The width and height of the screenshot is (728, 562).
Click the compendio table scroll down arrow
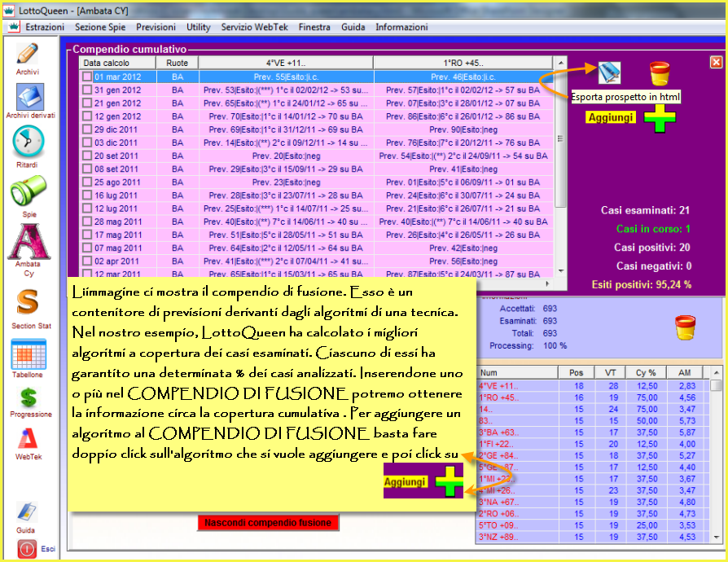560,270
